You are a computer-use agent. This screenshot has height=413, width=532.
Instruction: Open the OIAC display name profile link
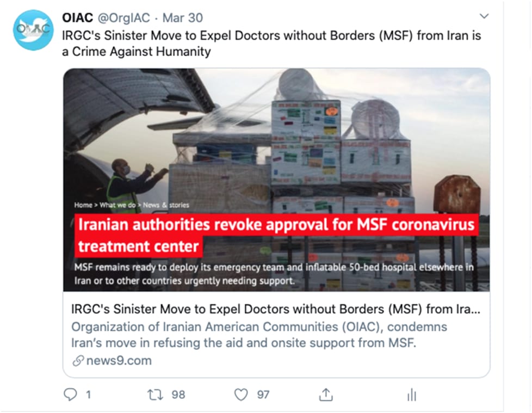point(78,17)
